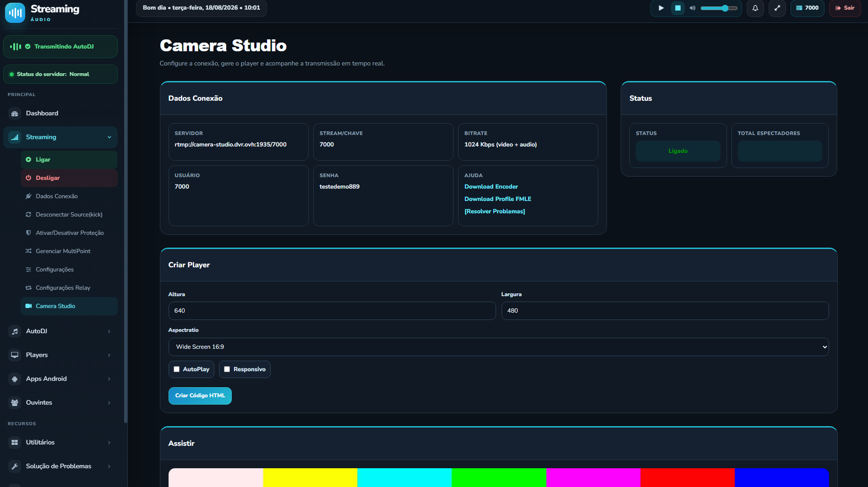Click the yellow bar in video preview
The image size is (868, 487).
point(310,477)
